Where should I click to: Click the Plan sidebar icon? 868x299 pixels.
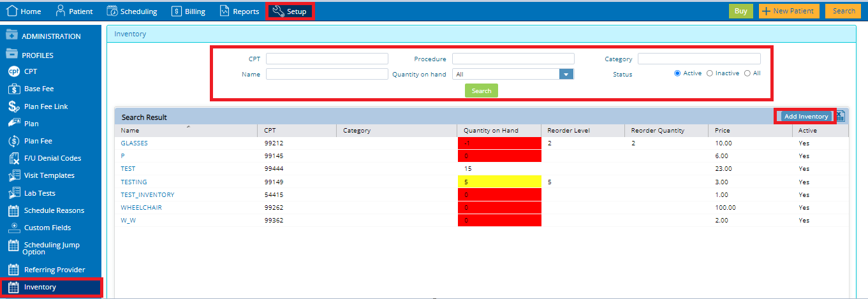click(14, 123)
